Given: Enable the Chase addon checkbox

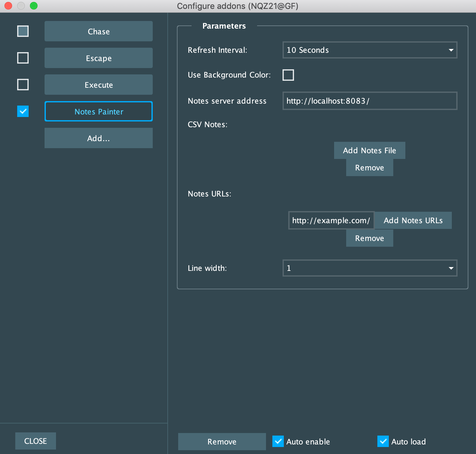Looking at the screenshot, I should pos(23,31).
